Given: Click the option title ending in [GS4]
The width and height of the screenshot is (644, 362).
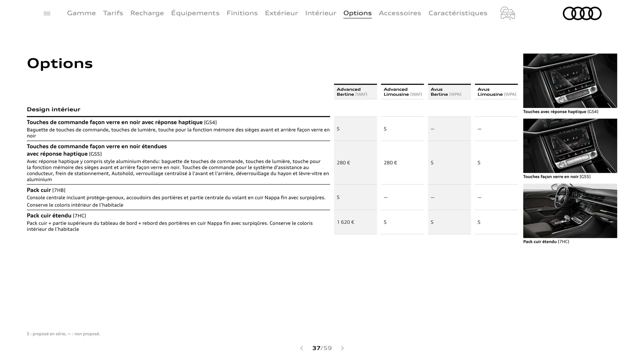Looking at the screenshot, I should (x=122, y=122).
